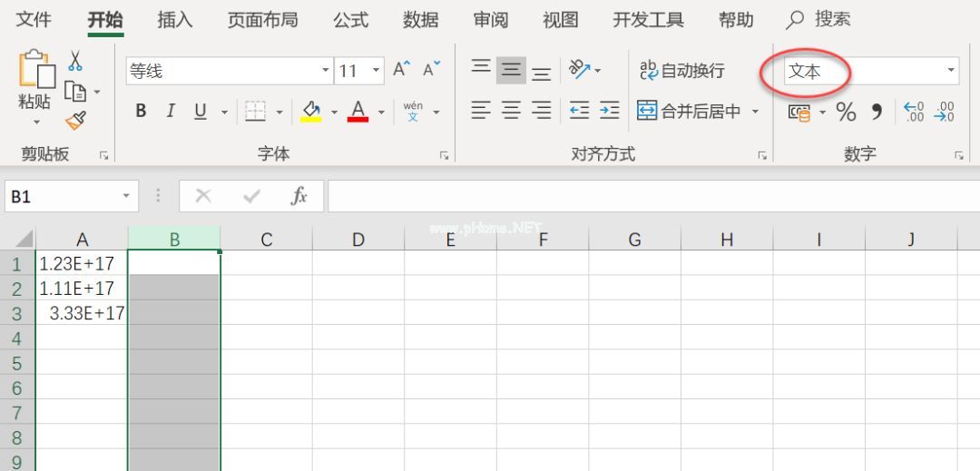Click the Cut scissors icon
Viewport: 980px width, 471px height.
(75, 61)
